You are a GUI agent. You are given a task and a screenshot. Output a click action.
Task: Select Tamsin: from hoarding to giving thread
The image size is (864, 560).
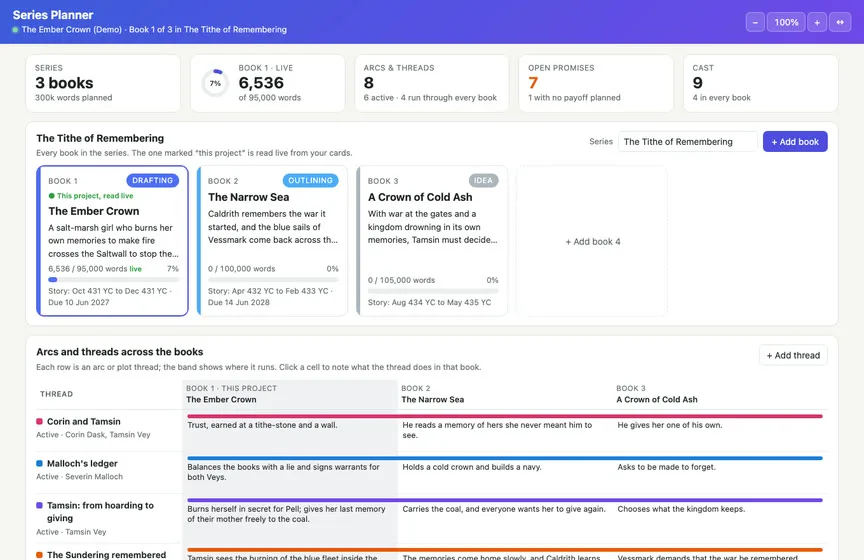point(100,511)
